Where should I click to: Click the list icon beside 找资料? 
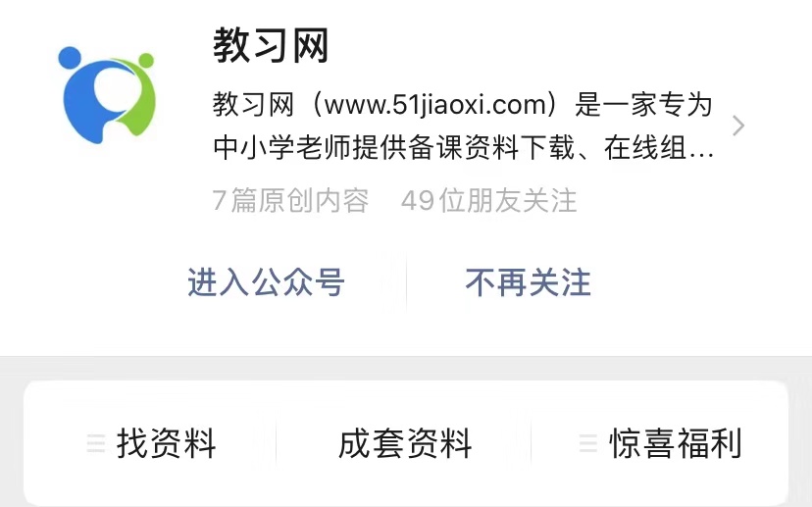pos(96,443)
